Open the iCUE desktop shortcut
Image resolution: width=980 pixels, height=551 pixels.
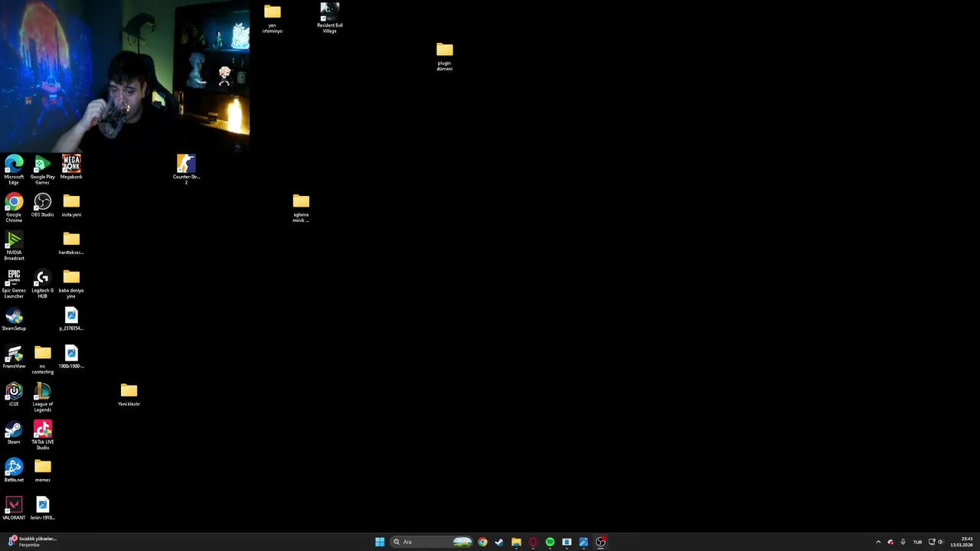point(14,395)
